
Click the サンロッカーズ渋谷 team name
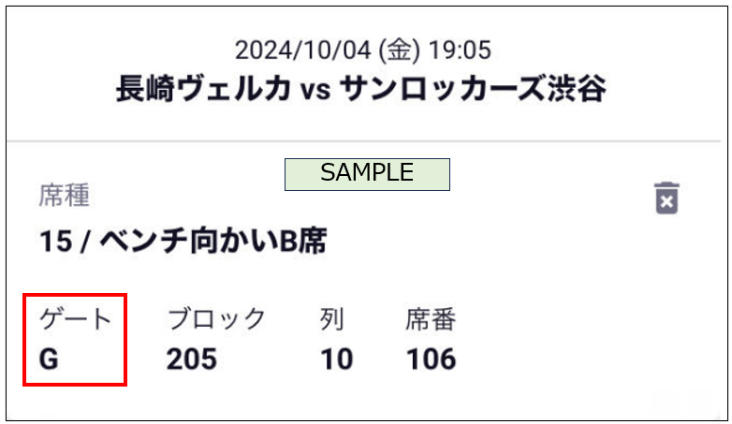(473, 89)
